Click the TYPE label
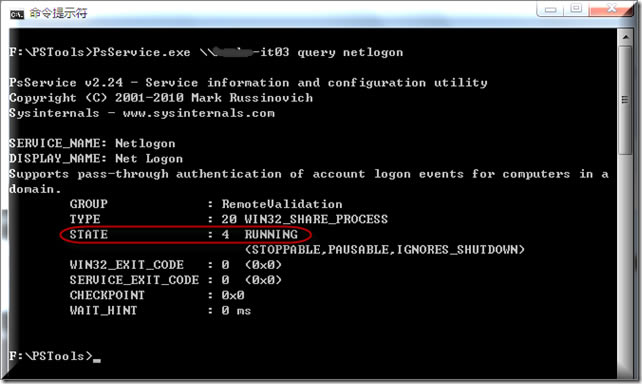 85,219
